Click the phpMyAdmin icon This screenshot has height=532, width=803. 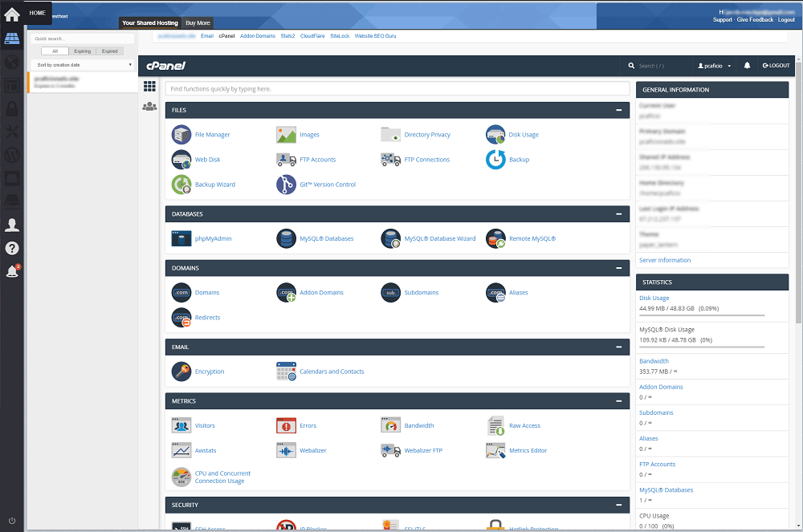coord(181,238)
